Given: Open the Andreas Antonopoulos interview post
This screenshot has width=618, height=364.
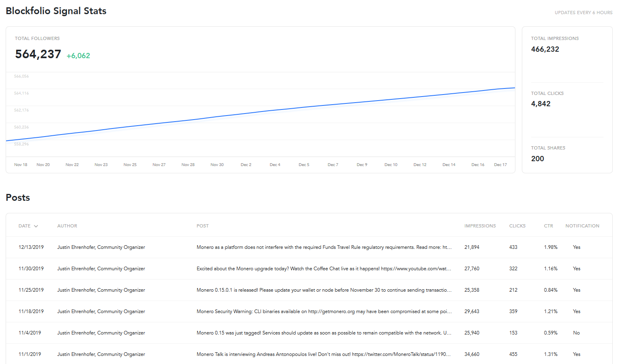Looking at the screenshot, I should pos(323,354).
